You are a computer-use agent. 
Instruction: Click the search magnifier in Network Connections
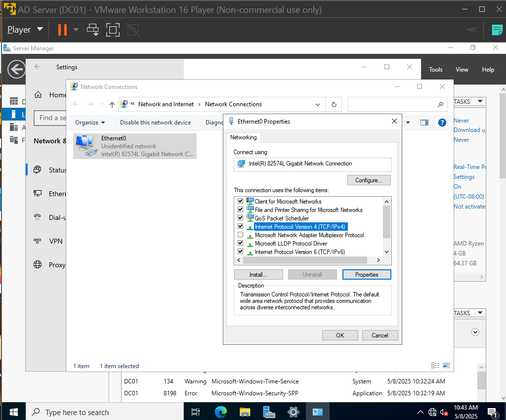tap(440, 104)
